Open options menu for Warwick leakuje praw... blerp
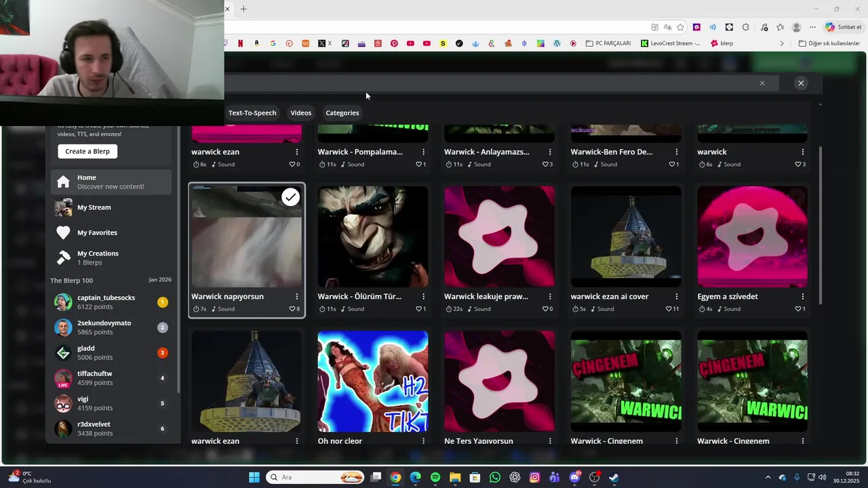 point(550,296)
